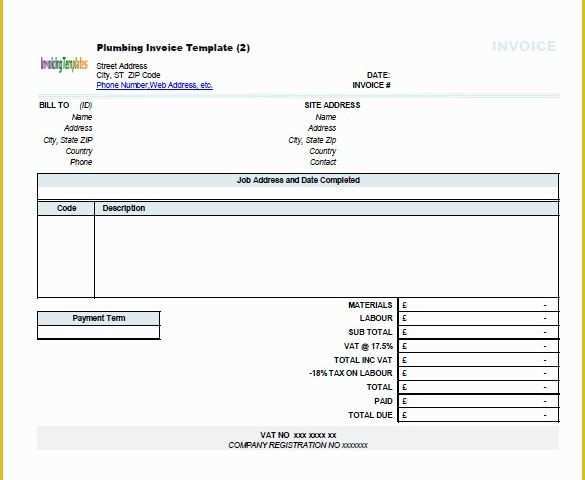This screenshot has height=480, width=585.
Task: Select the Plumbing Invoice Template (2) title
Action: [173, 48]
